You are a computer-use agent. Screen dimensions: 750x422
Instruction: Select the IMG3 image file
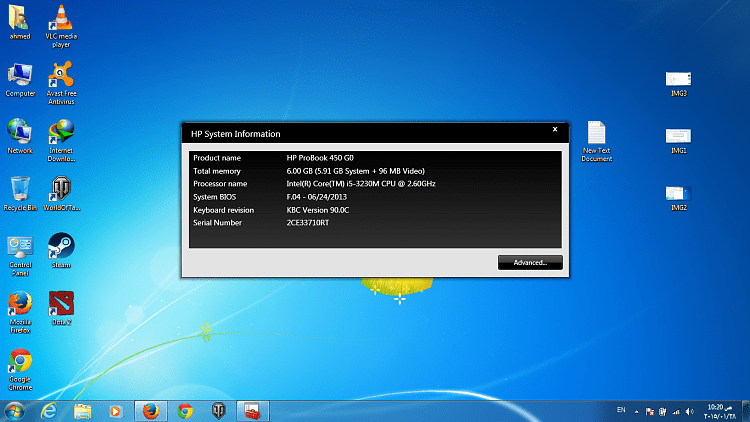coord(678,84)
